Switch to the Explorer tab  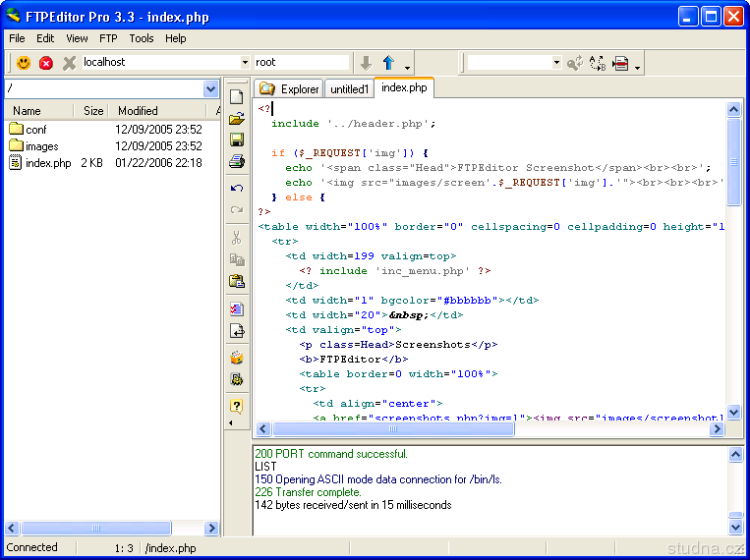pyautogui.click(x=290, y=89)
